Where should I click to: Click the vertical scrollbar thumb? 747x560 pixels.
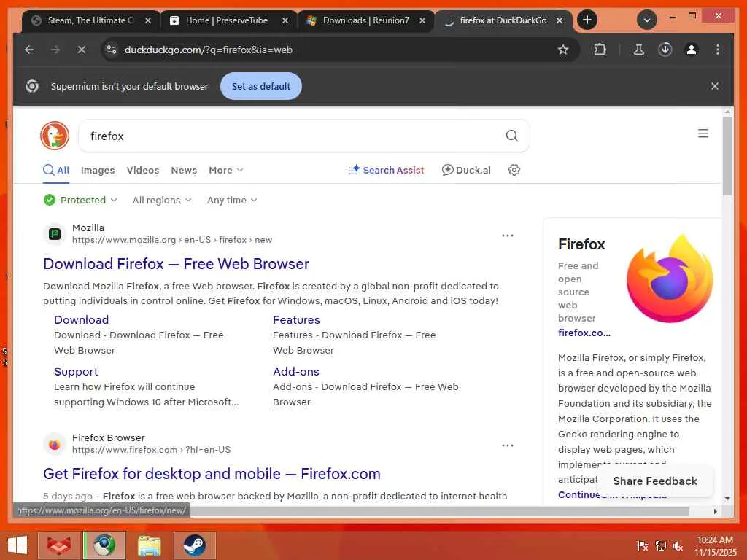(727, 156)
